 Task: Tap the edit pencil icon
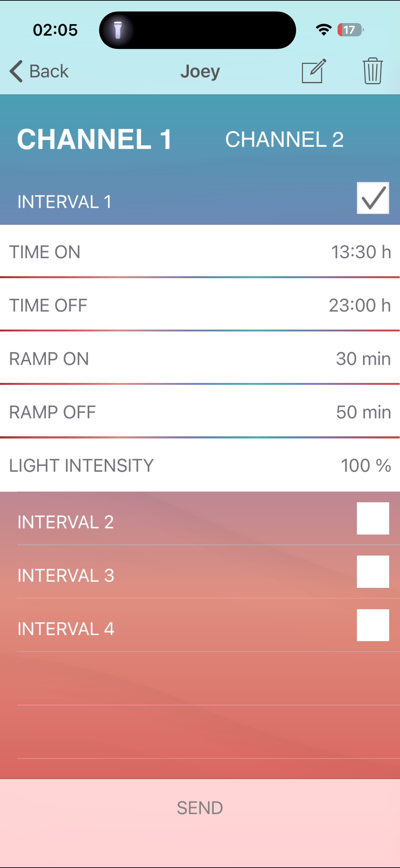click(314, 71)
